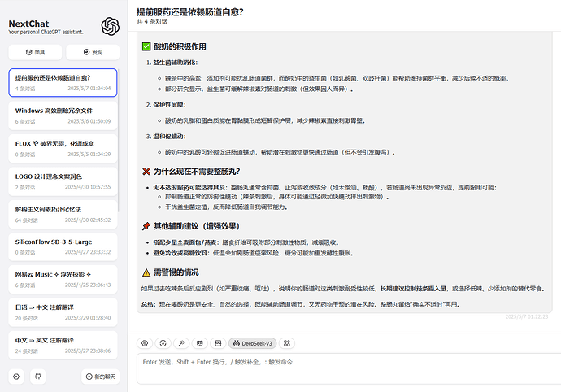This screenshot has width=561, height=392.
Task: Open the Windows 高效删除冗余文件 conversation
Action: coord(63,115)
